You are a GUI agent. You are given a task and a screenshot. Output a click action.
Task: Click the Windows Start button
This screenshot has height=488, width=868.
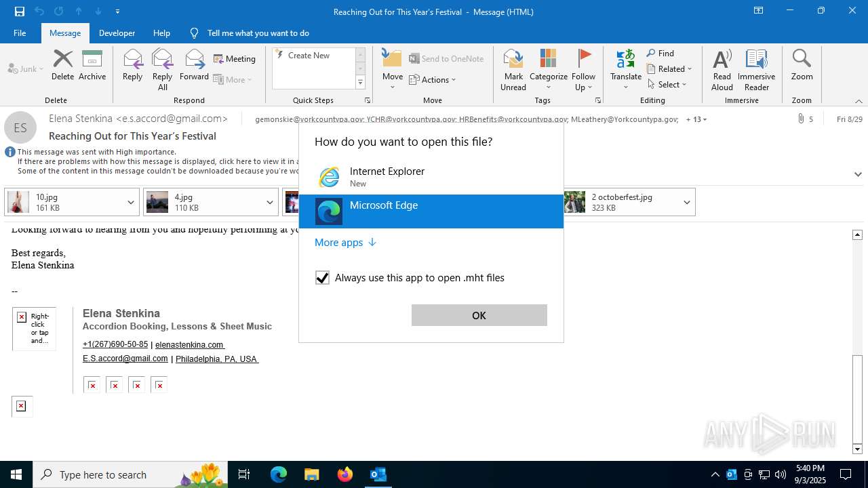16,474
